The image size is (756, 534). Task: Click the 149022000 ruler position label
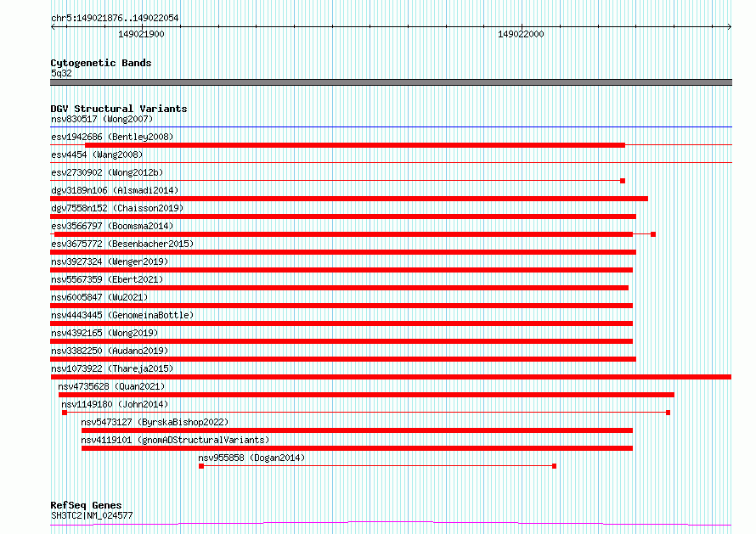point(521,34)
